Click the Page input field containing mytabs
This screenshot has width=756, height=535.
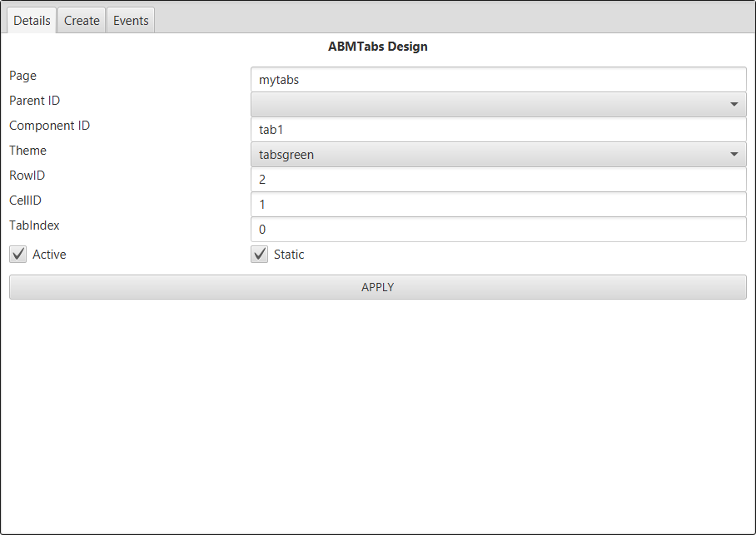click(498, 80)
